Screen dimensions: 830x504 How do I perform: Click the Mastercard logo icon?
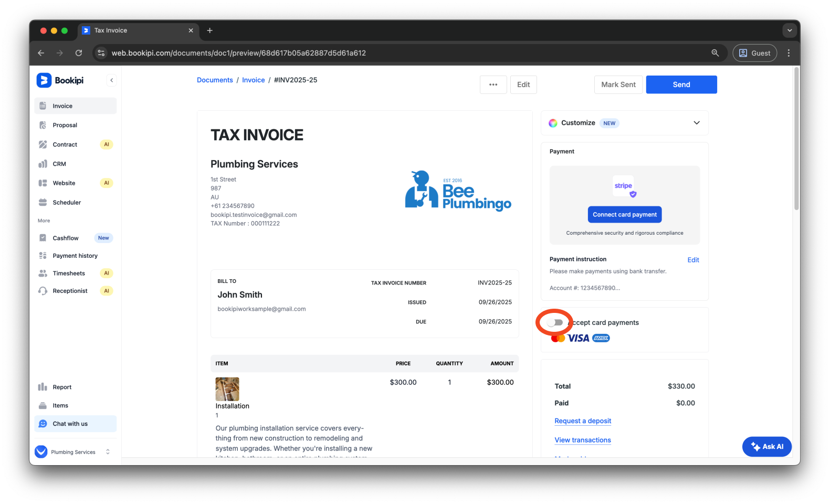tap(558, 338)
